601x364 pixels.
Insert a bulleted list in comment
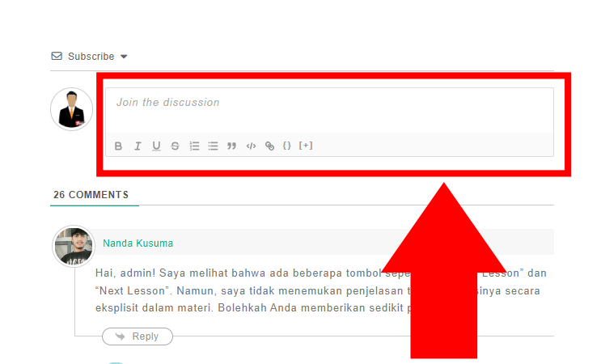coord(213,146)
